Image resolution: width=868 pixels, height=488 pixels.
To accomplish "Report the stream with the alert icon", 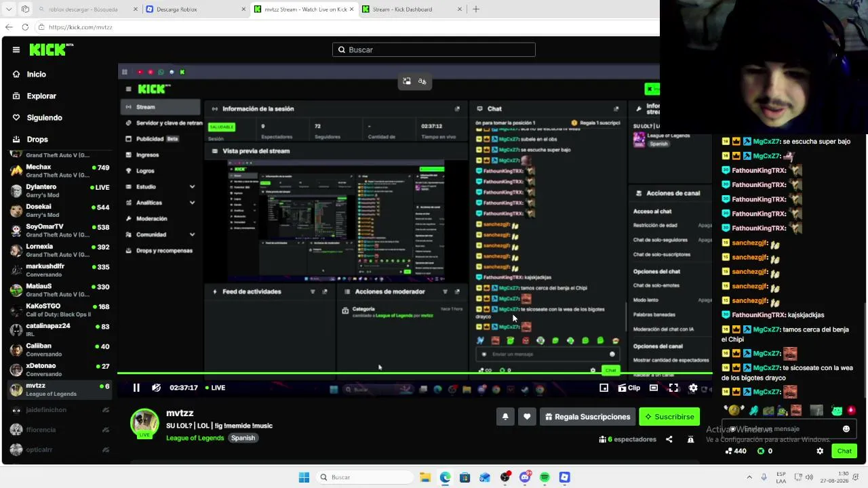I will click(690, 439).
